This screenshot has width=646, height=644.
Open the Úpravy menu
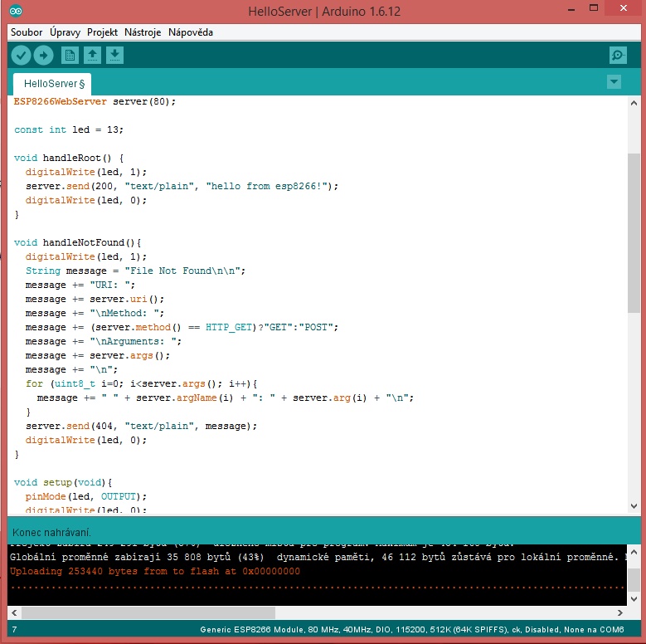click(x=66, y=32)
